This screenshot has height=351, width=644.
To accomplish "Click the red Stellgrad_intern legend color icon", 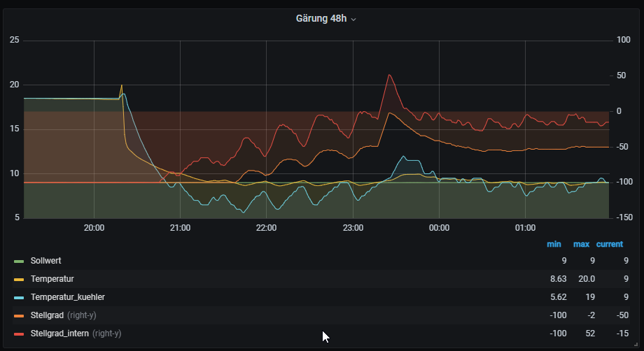I will pos(18,334).
